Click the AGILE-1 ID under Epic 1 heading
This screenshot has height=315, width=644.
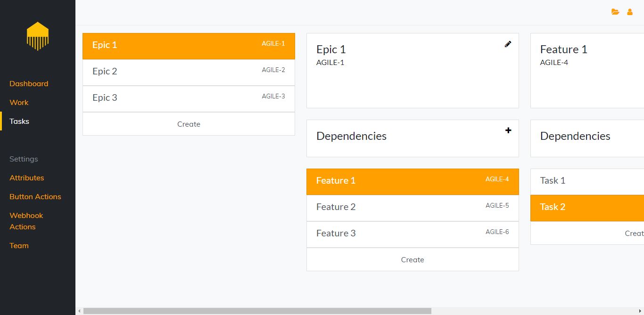click(x=330, y=62)
